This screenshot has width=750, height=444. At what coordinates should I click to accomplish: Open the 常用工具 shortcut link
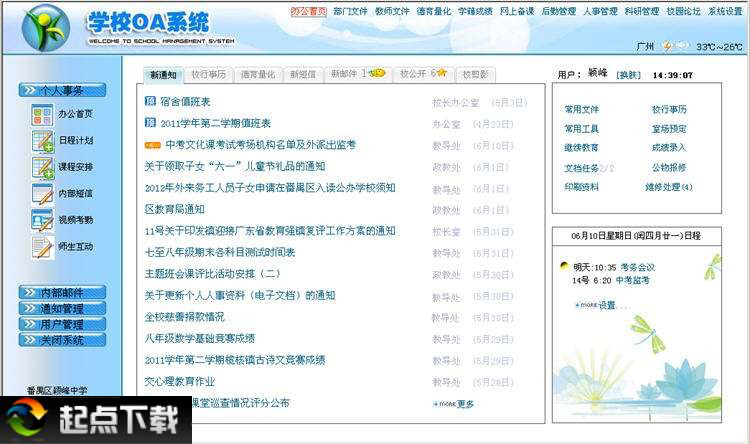[581, 129]
